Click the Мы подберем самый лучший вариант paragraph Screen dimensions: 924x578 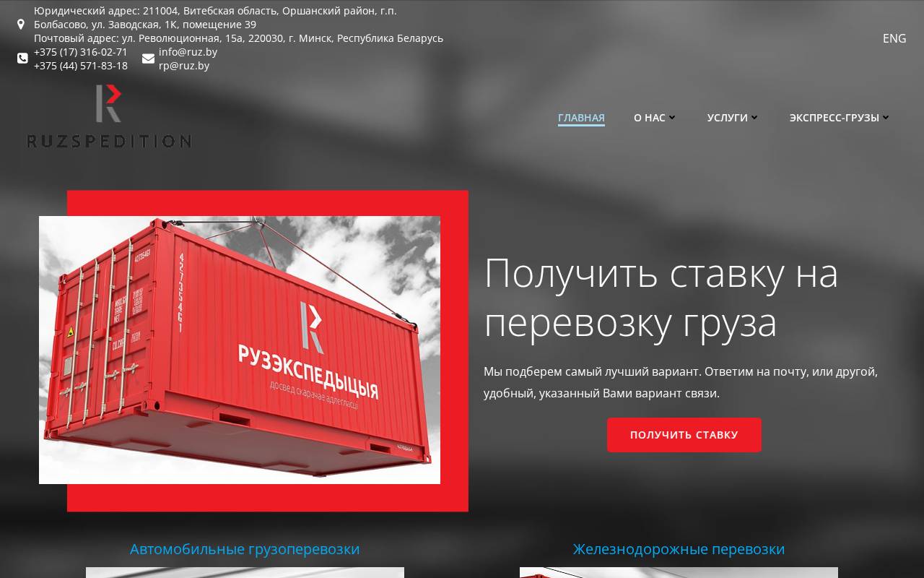tap(681, 382)
